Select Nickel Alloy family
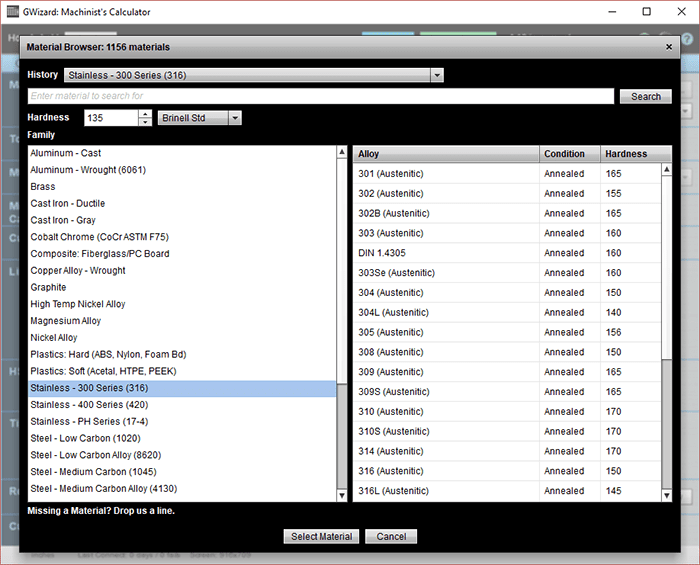This screenshot has width=700, height=565. click(182, 338)
